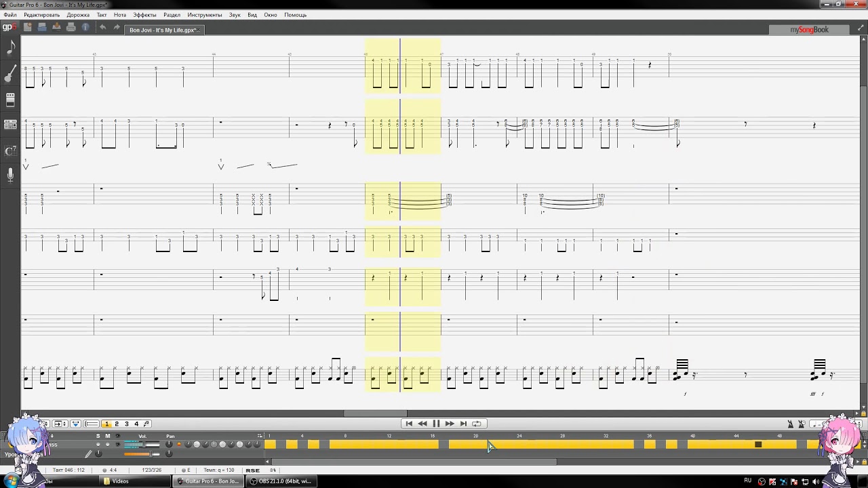Click the fast forward button
Viewport: 868px width, 488px height.
(x=450, y=424)
